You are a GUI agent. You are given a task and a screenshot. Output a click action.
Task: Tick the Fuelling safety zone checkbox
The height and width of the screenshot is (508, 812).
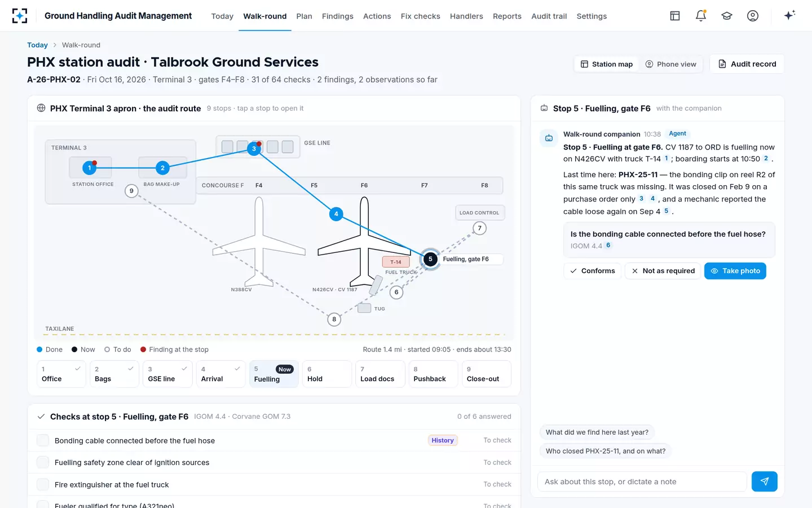[x=42, y=462]
